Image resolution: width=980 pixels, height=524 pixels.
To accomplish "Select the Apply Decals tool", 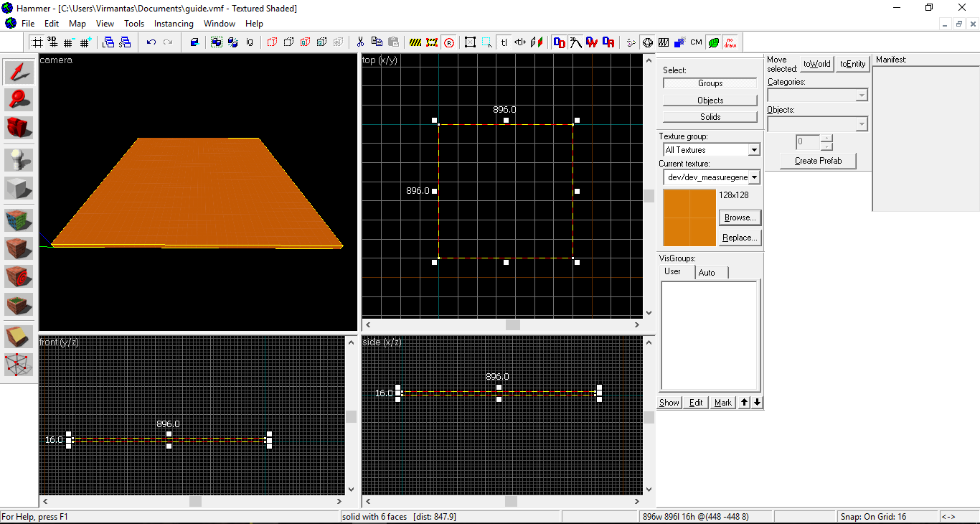I will [19, 276].
